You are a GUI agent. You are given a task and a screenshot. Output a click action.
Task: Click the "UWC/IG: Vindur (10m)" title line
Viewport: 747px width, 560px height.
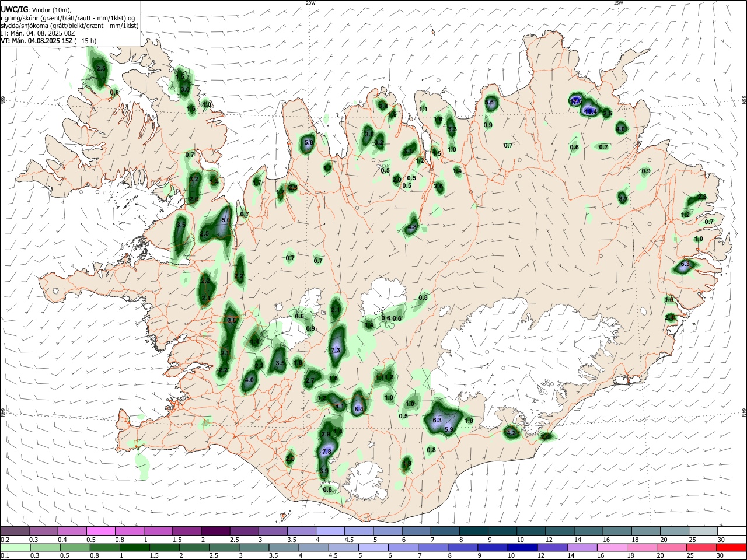tap(36, 10)
